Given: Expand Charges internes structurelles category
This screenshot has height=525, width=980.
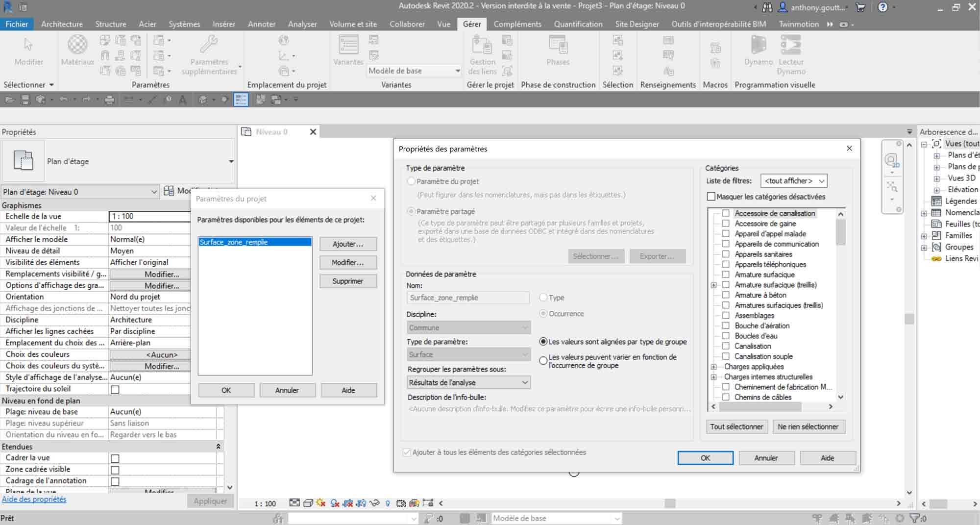Looking at the screenshot, I should (x=714, y=377).
